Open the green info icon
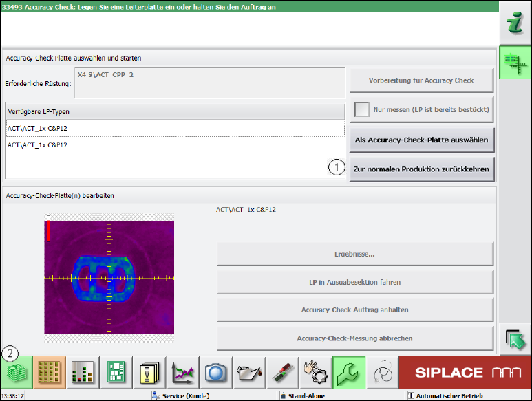Viewport: 532px width, 401px height. click(x=515, y=23)
